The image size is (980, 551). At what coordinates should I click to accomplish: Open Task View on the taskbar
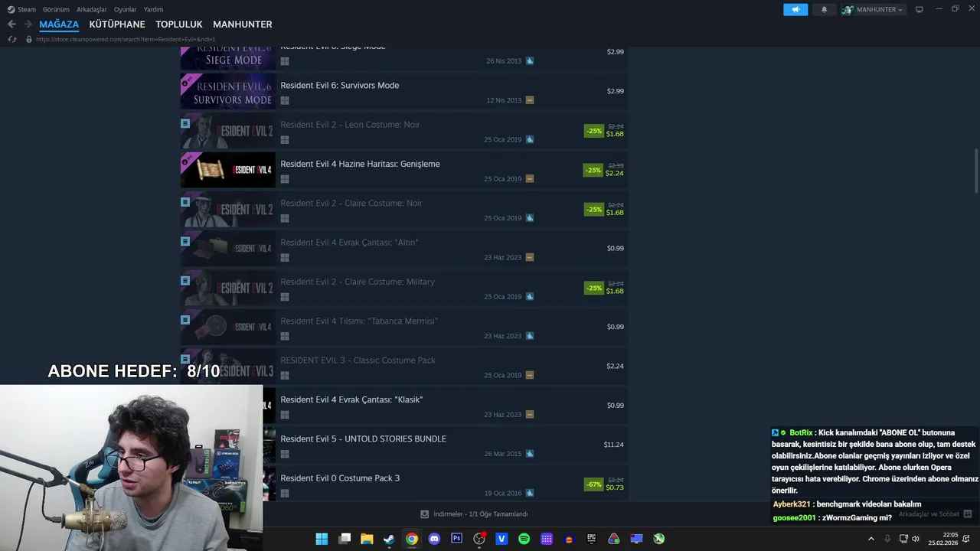pyautogui.click(x=345, y=539)
